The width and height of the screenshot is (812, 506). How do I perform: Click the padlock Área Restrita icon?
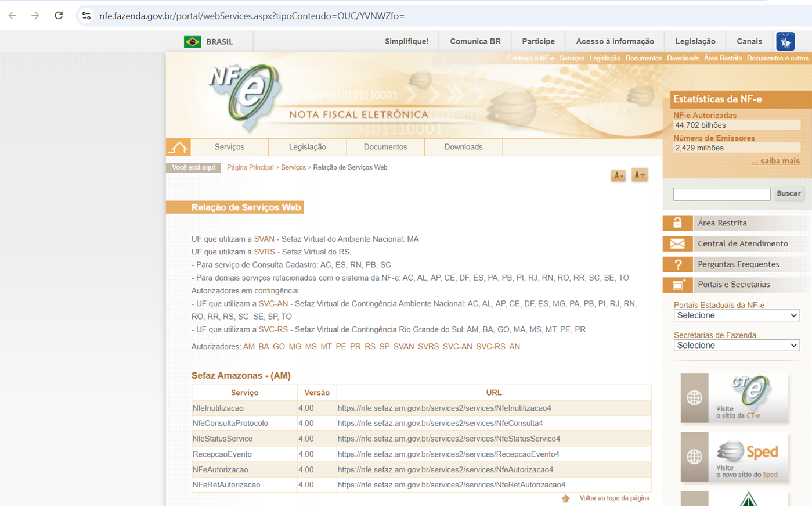677,223
